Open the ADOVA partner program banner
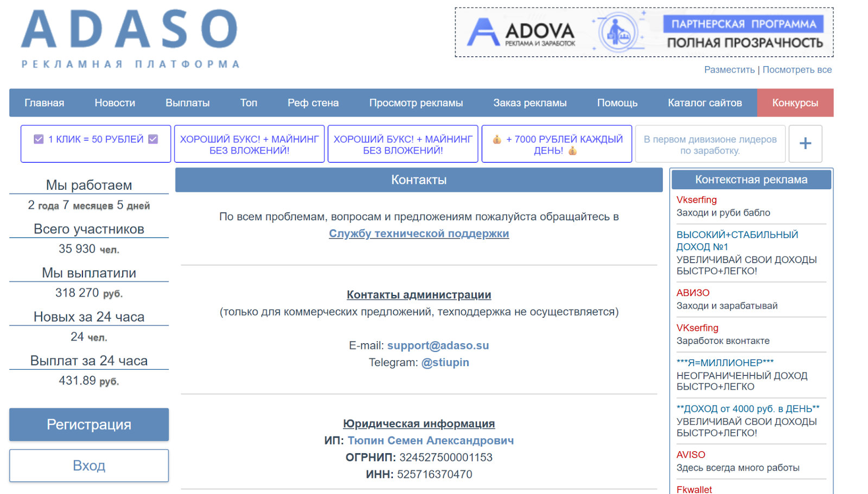This screenshot has height=494, width=868. point(644,32)
